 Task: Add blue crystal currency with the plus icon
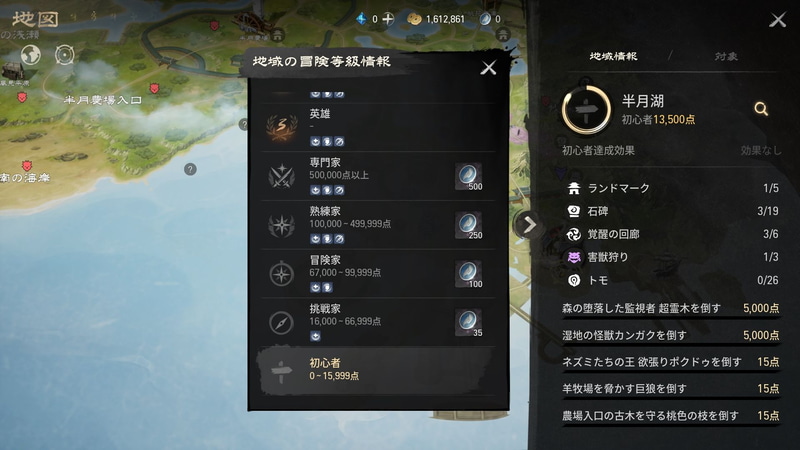pos(388,19)
